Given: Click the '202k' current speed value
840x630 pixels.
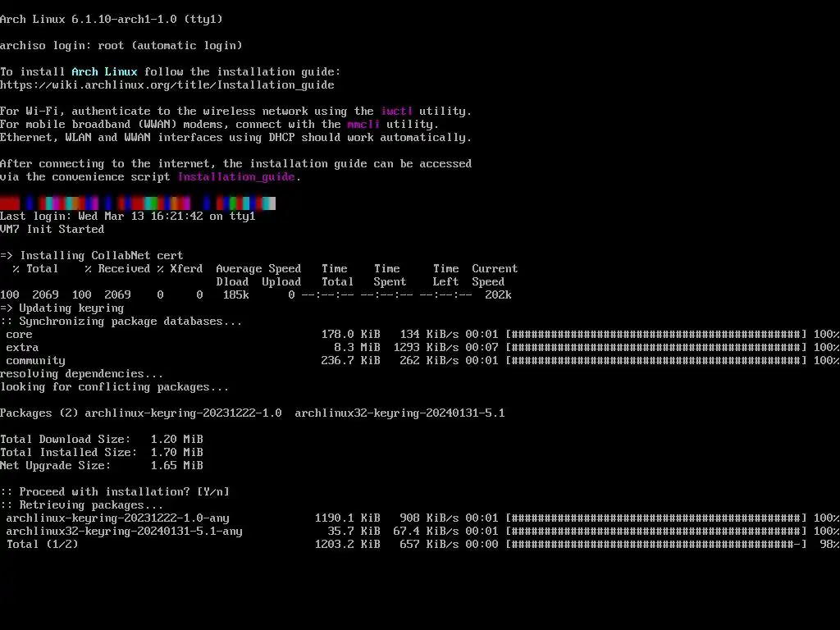Looking at the screenshot, I should pyautogui.click(x=498, y=294).
